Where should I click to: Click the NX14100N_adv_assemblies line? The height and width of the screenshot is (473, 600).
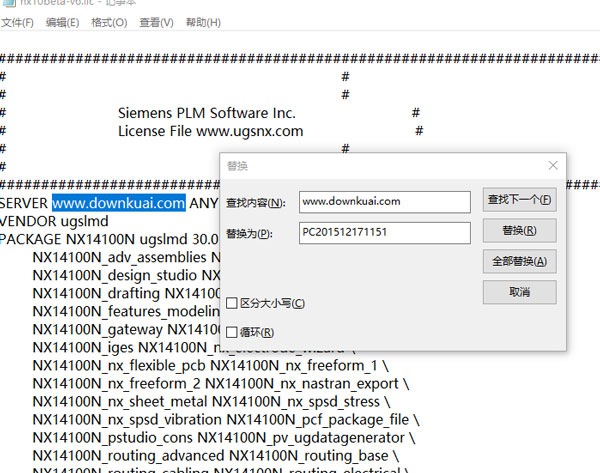point(126,257)
